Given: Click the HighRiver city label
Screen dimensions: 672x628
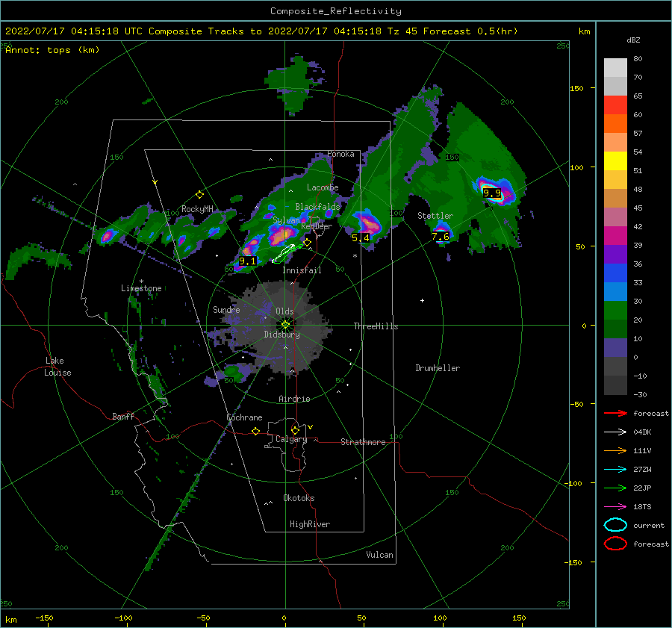Looking at the screenshot, I should [310, 524].
